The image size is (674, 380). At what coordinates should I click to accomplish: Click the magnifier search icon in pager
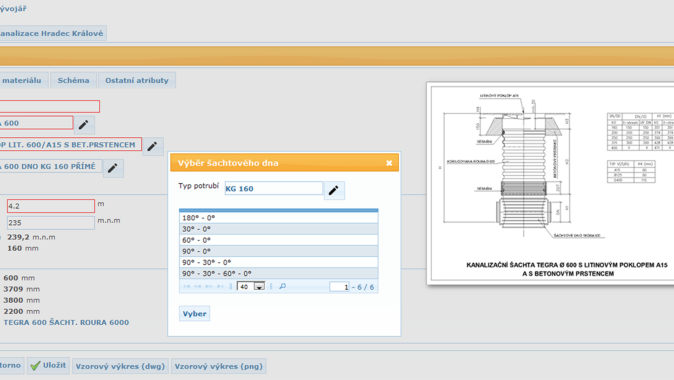click(x=282, y=286)
